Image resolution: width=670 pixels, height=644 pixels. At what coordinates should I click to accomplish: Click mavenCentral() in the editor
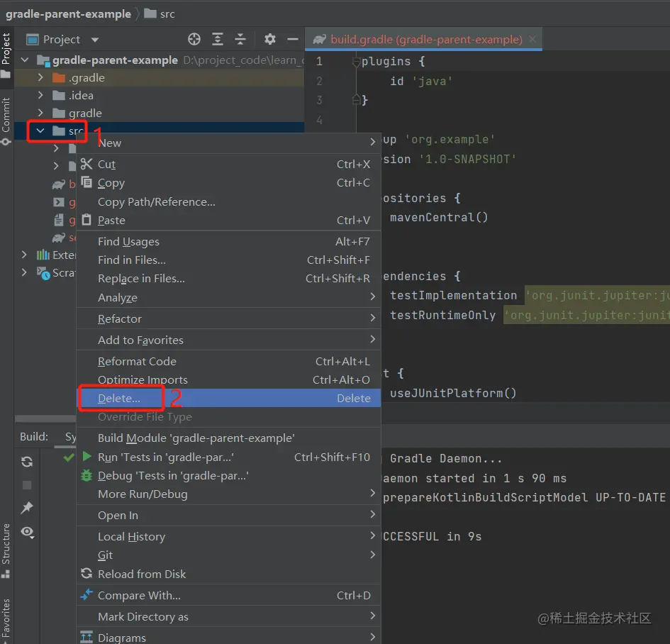[439, 218]
